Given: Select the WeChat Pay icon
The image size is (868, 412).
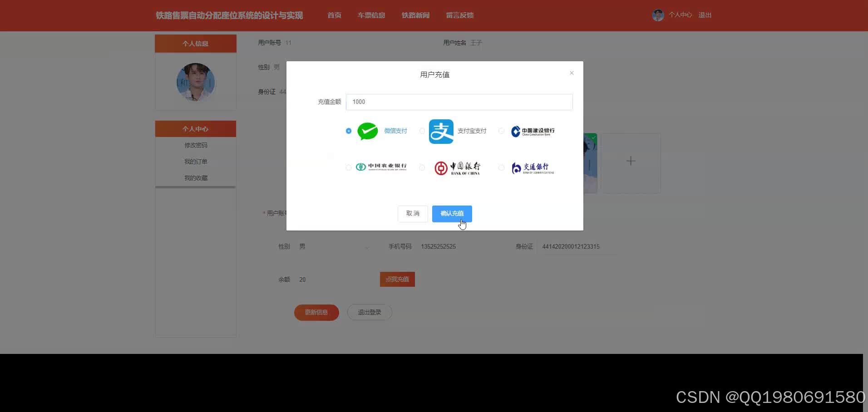Looking at the screenshot, I should 367,131.
